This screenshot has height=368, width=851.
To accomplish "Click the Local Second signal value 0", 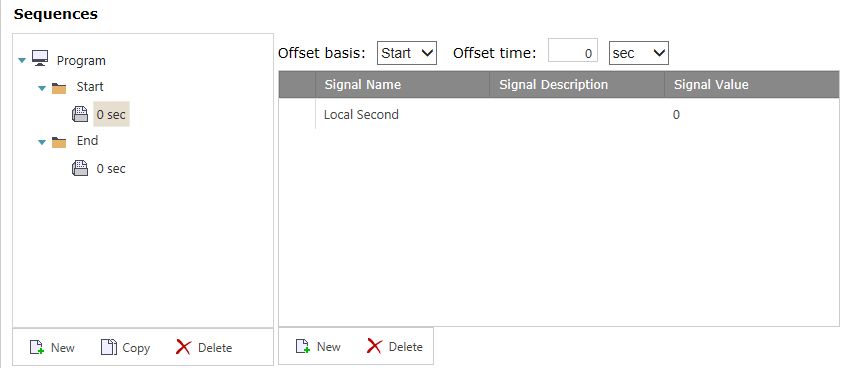I will pos(676,115).
